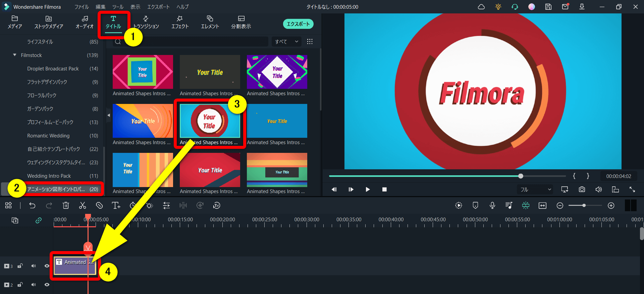Click the cloud icon in title bar

[x=481, y=7]
